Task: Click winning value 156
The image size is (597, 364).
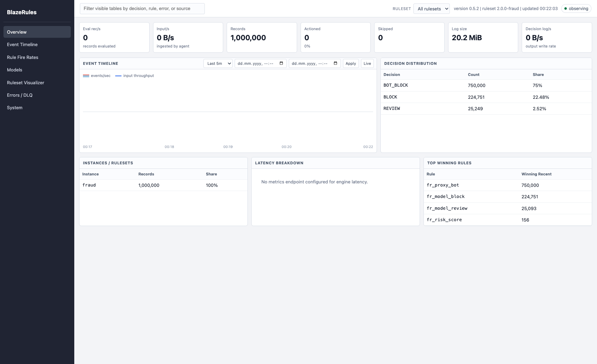Action: coord(525,220)
